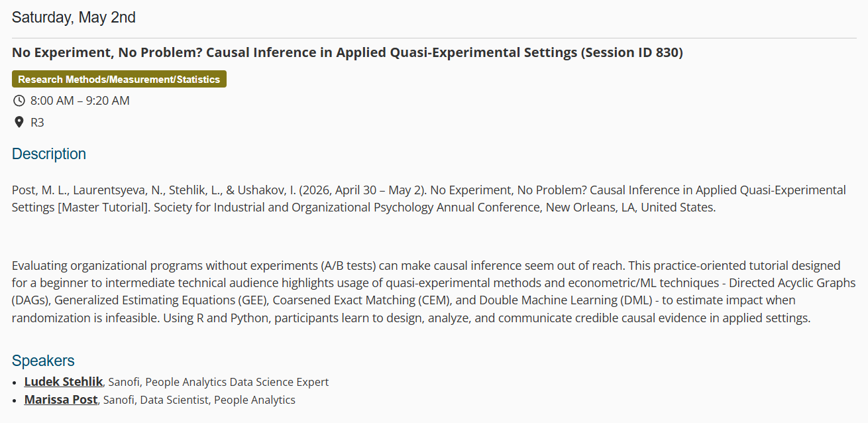Viewport: 868px width, 423px height.
Task: Click Ludek's 'People Analytics Data Science Expert' title
Action: [237, 382]
